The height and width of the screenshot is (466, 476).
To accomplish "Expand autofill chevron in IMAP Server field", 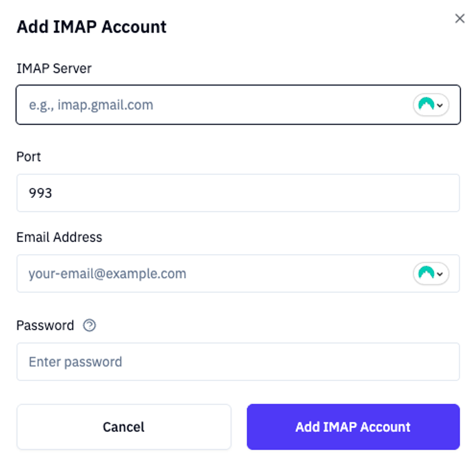I will coord(440,105).
